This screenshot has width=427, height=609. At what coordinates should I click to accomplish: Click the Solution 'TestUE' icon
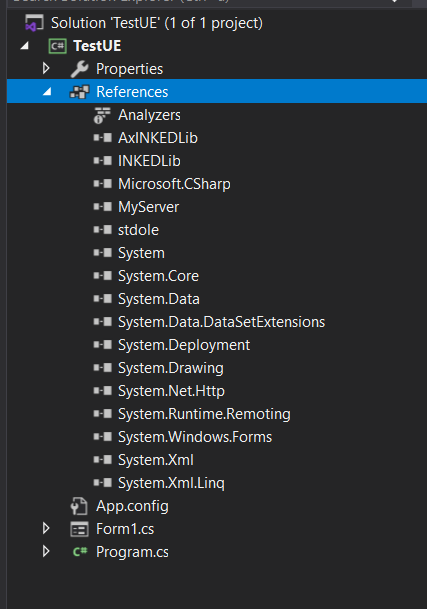34,23
